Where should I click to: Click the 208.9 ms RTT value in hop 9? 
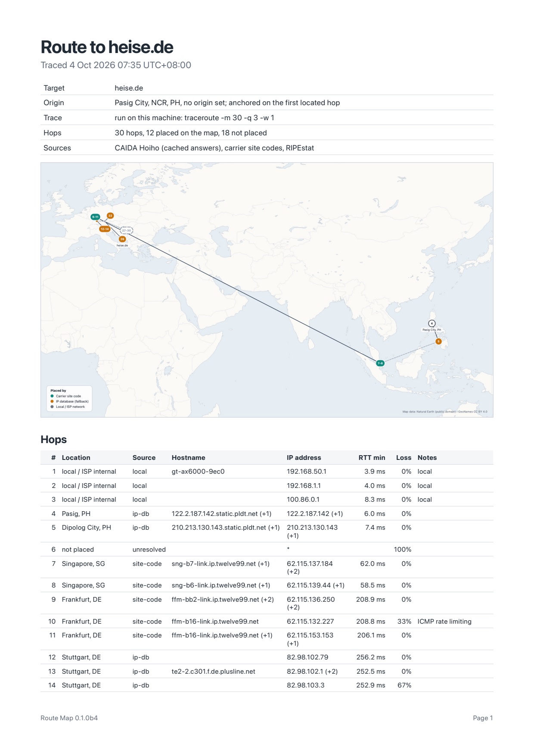(371, 600)
